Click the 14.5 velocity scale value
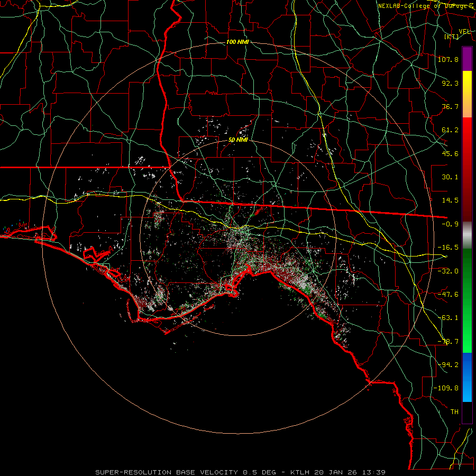 [x=450, y=200]
